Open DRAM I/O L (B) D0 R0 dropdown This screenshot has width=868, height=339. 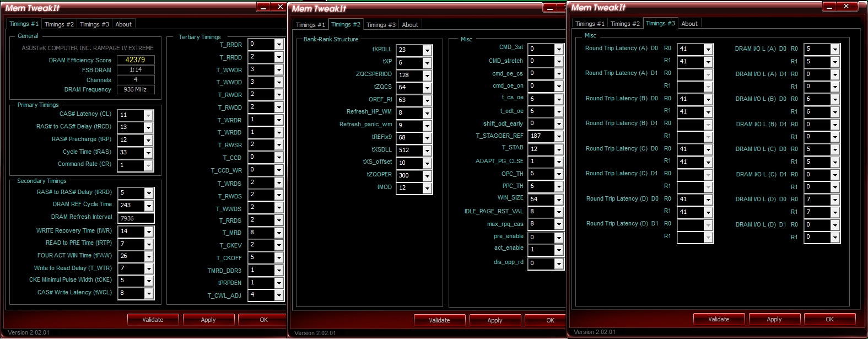[x=835, y=99]
